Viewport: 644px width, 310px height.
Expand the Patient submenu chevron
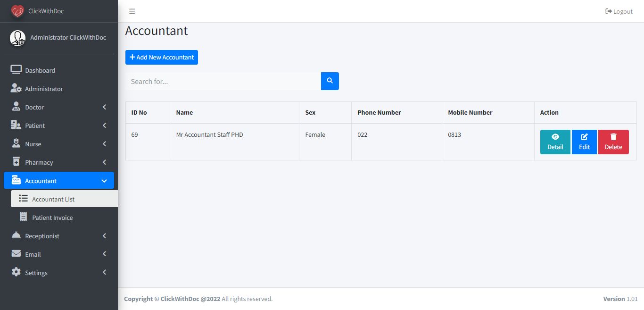[x=104, y=126]
